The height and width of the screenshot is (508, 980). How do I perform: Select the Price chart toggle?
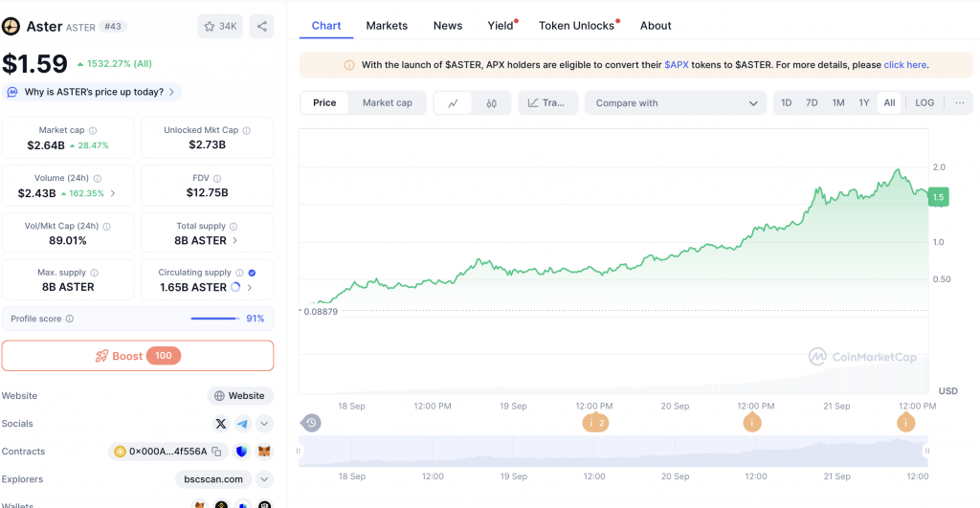324,103
